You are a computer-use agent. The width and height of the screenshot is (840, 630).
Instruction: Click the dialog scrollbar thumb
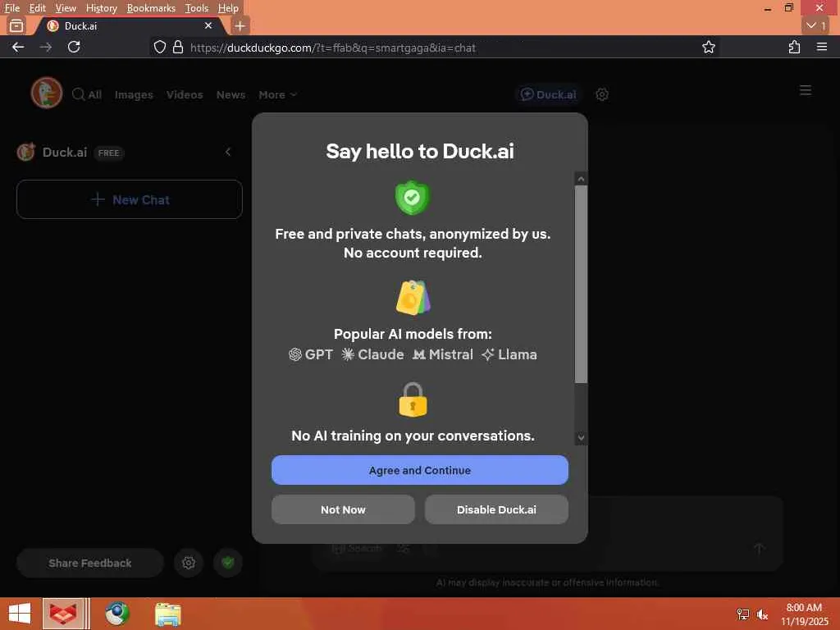pos(581,284)
